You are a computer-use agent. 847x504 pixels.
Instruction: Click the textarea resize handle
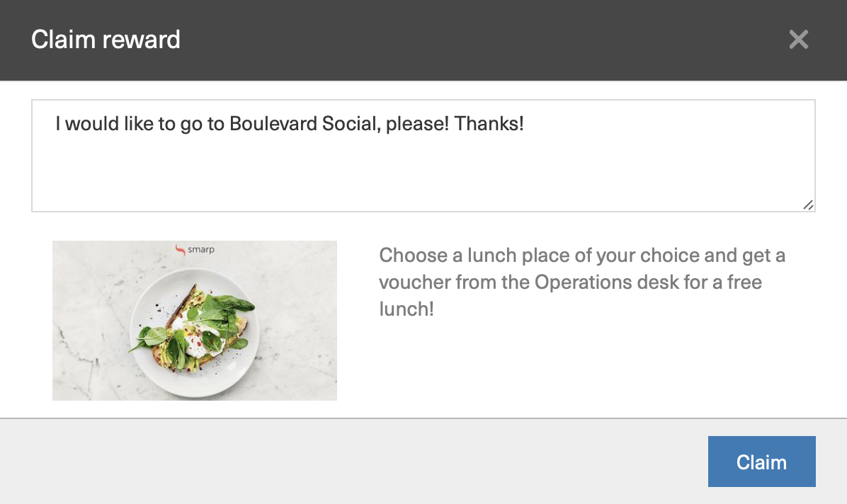[x=807, y=205]
